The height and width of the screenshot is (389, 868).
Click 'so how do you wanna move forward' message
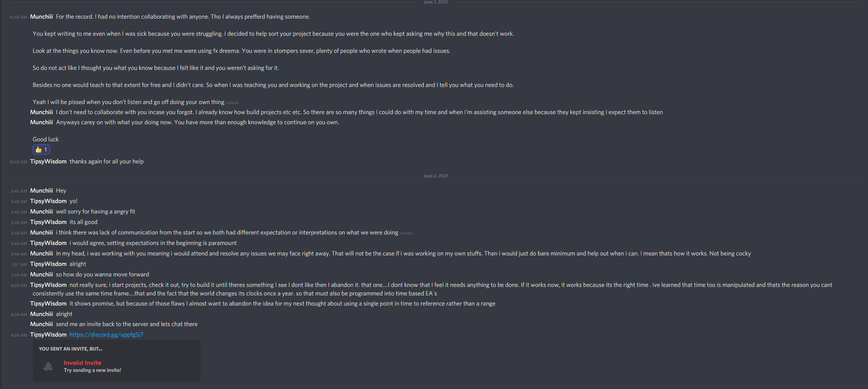click(103, 274)
